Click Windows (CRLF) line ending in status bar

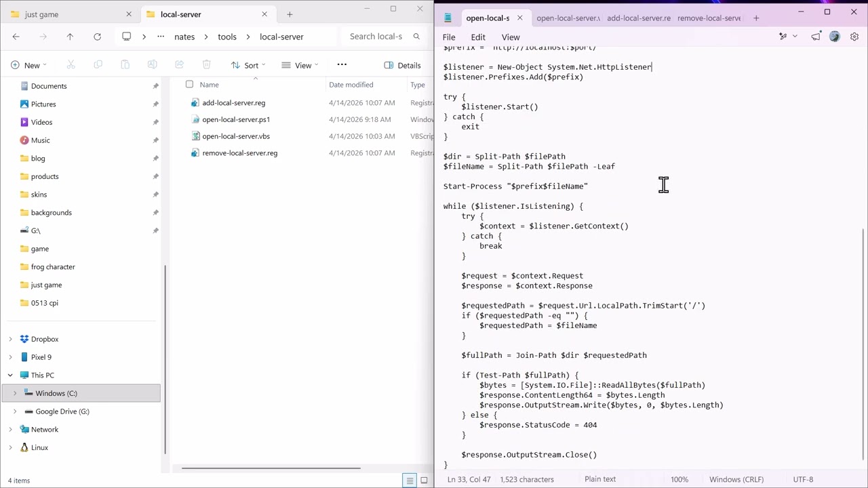pyautogui.click(x=736, y=479)
